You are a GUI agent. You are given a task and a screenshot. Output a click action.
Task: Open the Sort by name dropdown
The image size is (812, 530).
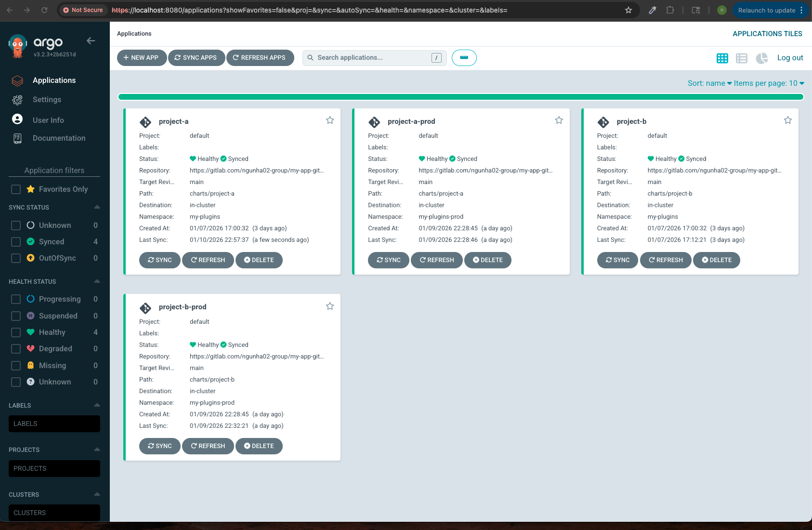click(709, 83)
